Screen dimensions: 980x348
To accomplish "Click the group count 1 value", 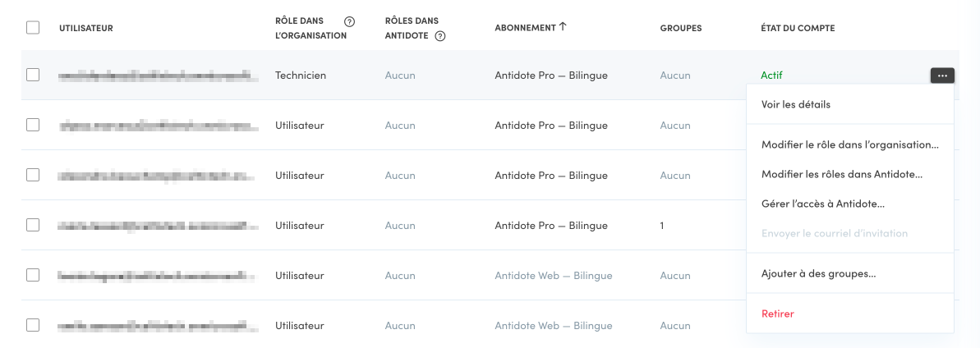I will point(662,225).
